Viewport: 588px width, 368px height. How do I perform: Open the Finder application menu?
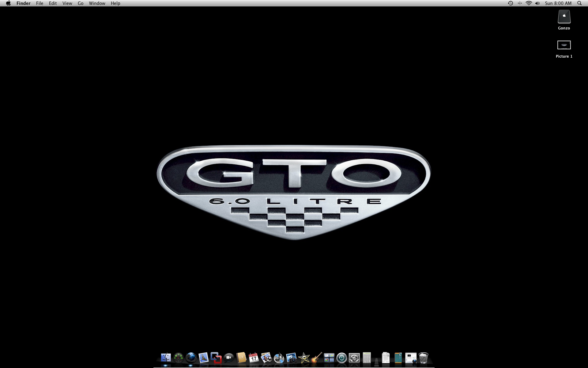click(24, 3)
